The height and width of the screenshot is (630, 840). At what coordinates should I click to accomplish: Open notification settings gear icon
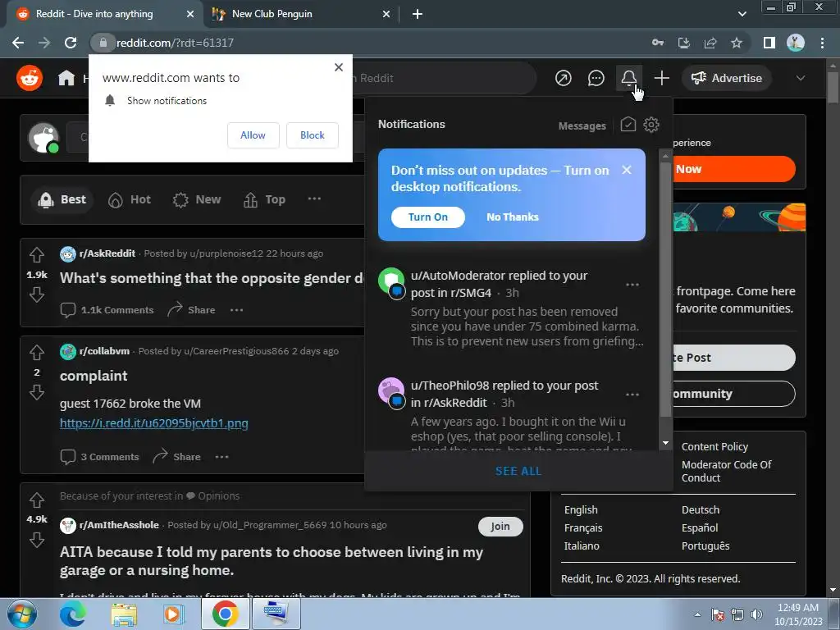pos(651,125)
